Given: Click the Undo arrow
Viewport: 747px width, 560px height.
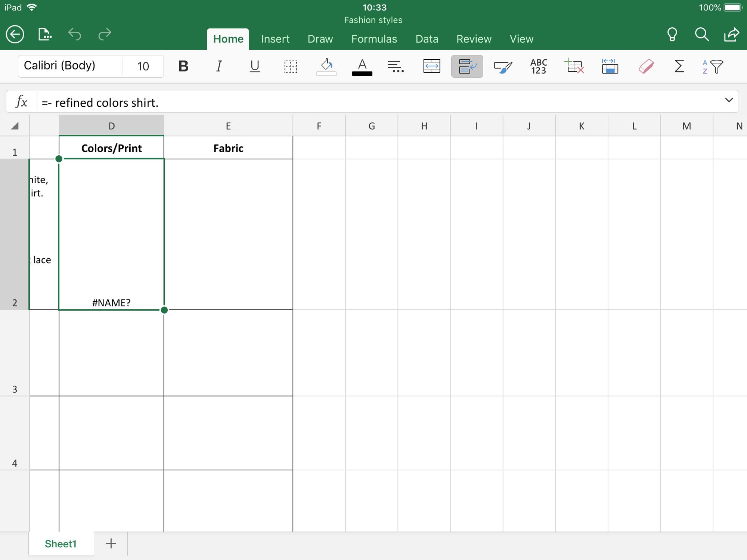Looking at the screenshot, I should click(x=75, y=34).
